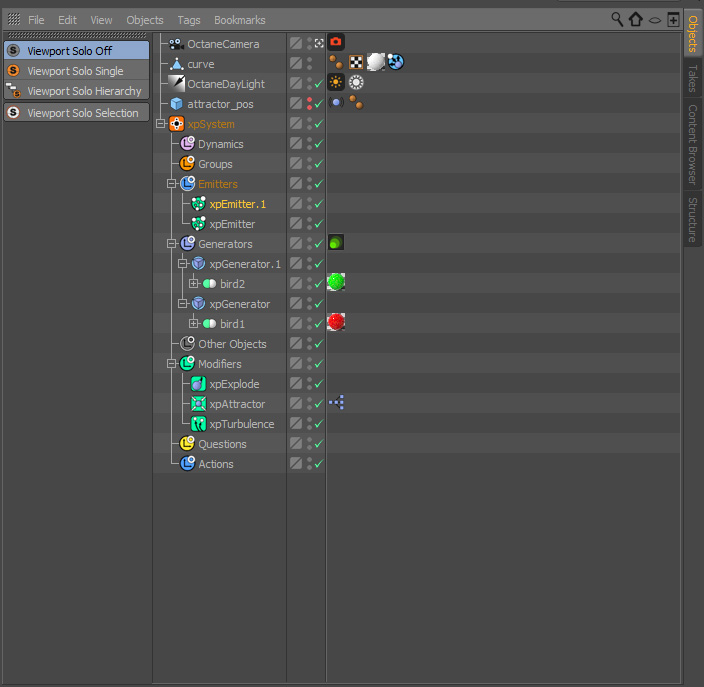
Task: Click the xpSystem object icon
Action: point(176,124)
